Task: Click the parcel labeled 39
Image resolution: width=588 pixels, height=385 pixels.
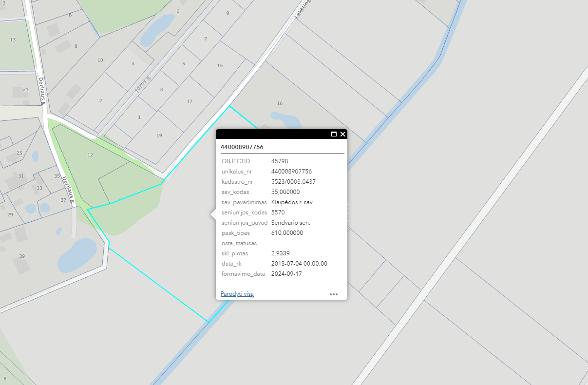Action: [x=22, y=256]
